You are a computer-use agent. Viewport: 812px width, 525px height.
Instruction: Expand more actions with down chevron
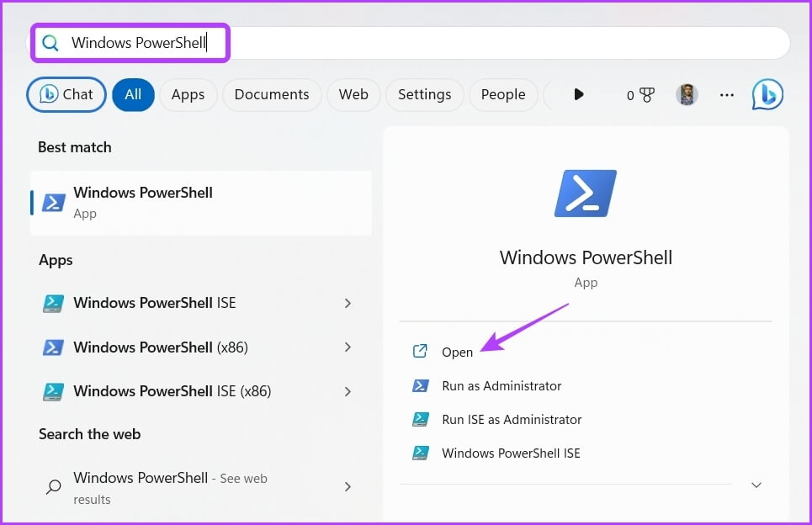coord(756,485)
